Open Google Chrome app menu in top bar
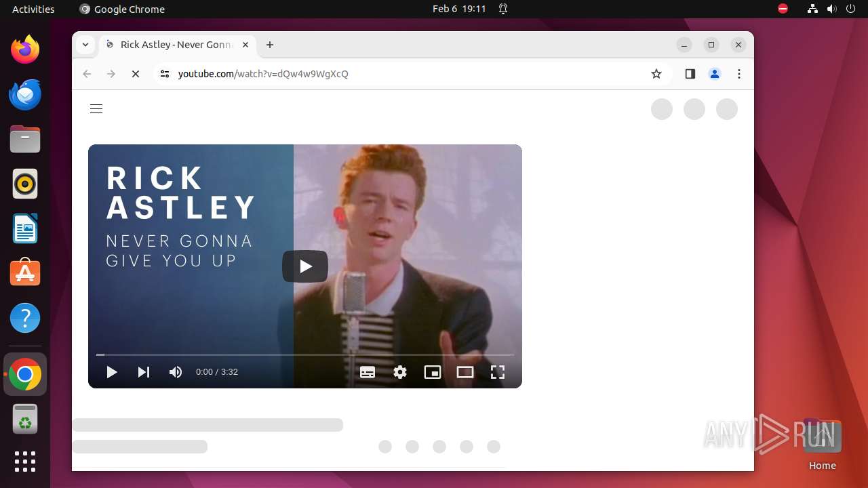Screen dimensions: 868x488 (122, 9)
